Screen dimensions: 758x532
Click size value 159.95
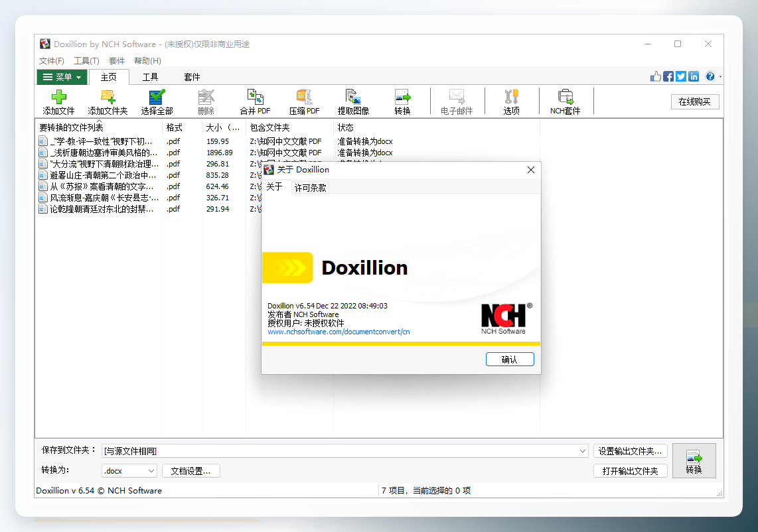pyautogui.click(x=218, y=141)
